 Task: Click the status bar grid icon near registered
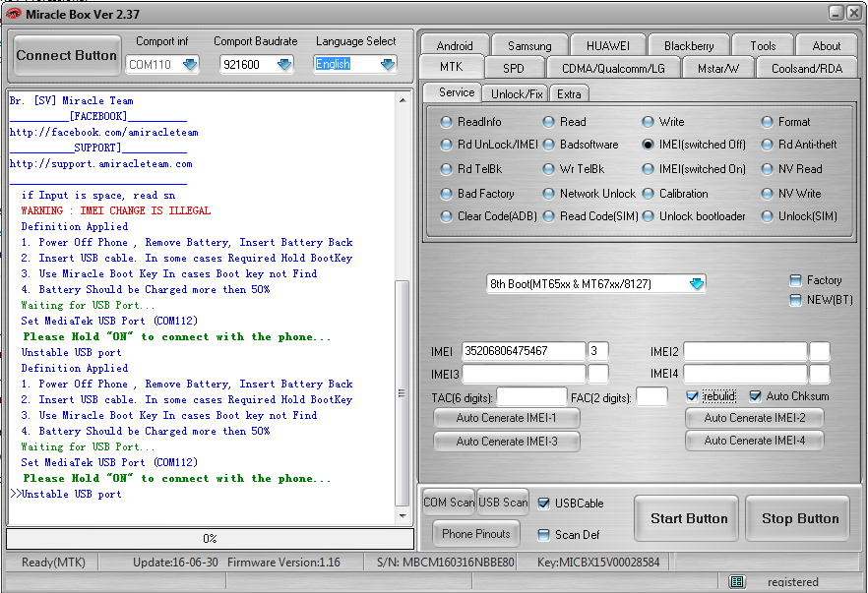click(737, 581)
